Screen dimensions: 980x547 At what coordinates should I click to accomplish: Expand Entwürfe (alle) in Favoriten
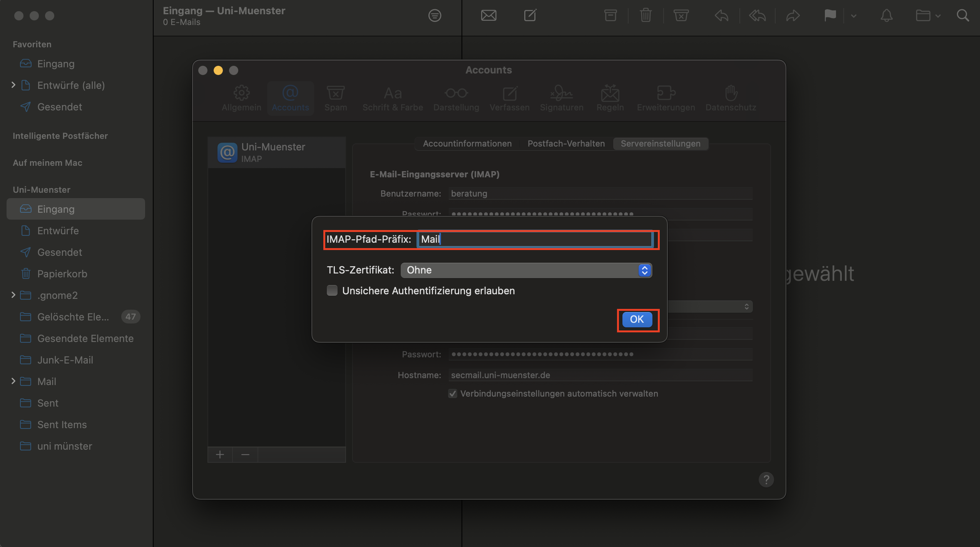click(x=13, y=85)
